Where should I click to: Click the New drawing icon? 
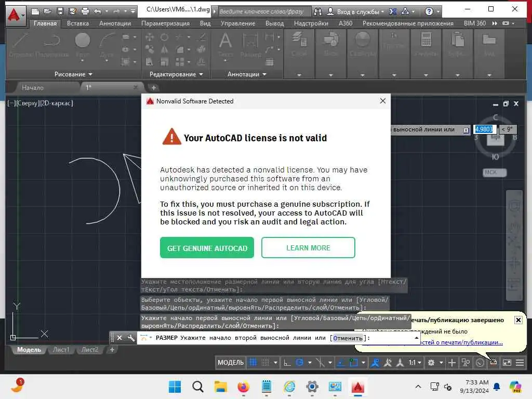[x=35, y=11]
